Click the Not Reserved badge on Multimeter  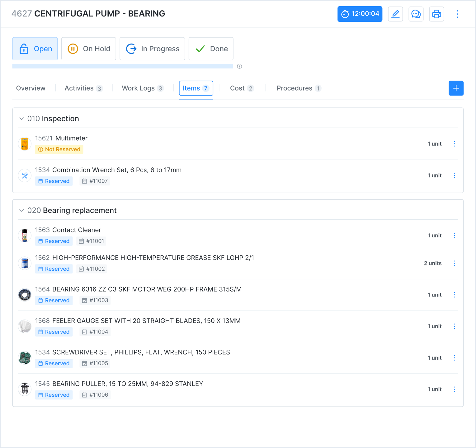[59, 149]
